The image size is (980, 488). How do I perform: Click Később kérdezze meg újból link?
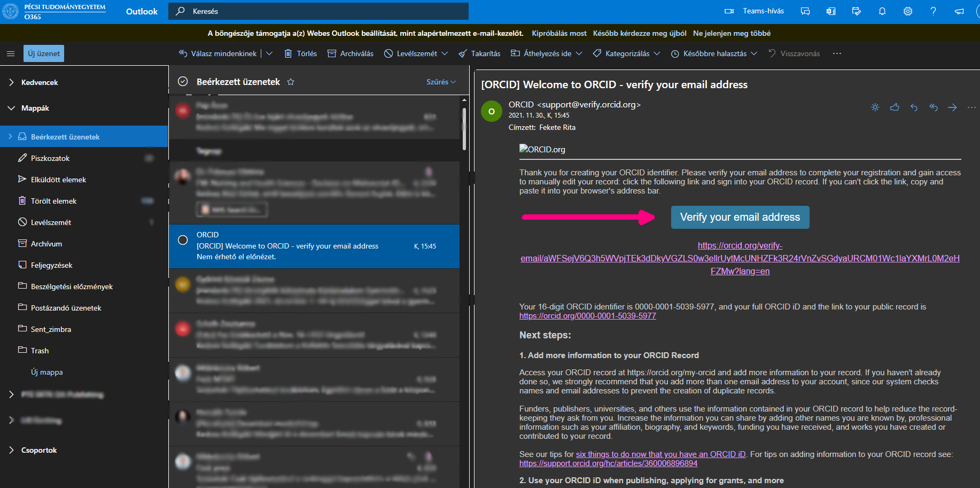tap(640, 33)
